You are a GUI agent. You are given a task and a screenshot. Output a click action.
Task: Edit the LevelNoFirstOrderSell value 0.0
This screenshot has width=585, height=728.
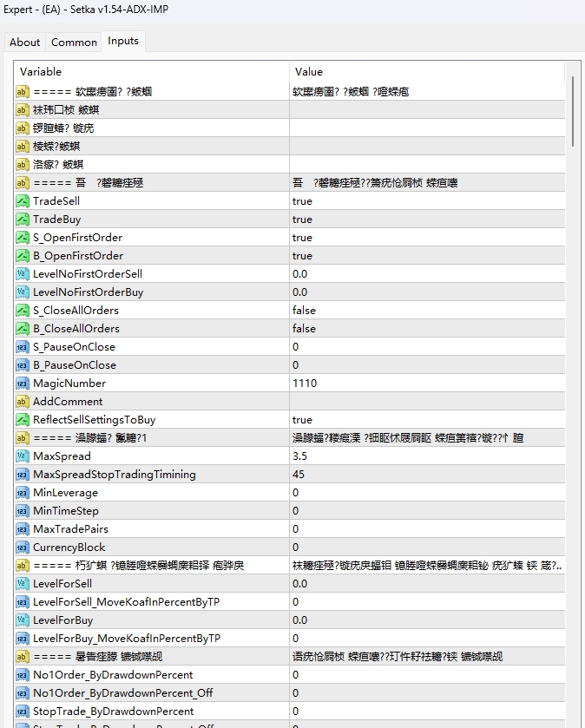[x=427, y=274]
